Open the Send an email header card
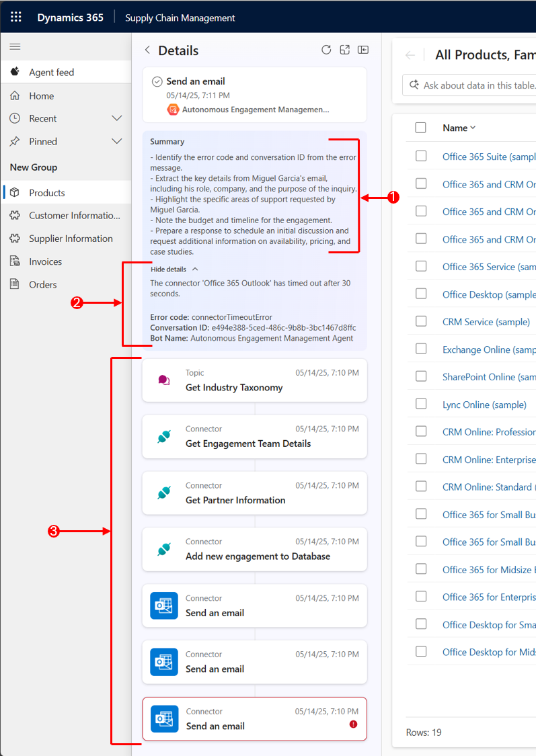This screenshot has width=536, height=756. (x=255, y=95)
